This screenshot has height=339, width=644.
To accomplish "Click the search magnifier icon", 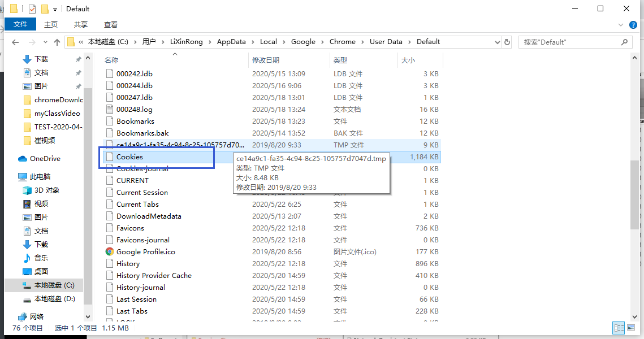I will point(624,42).
